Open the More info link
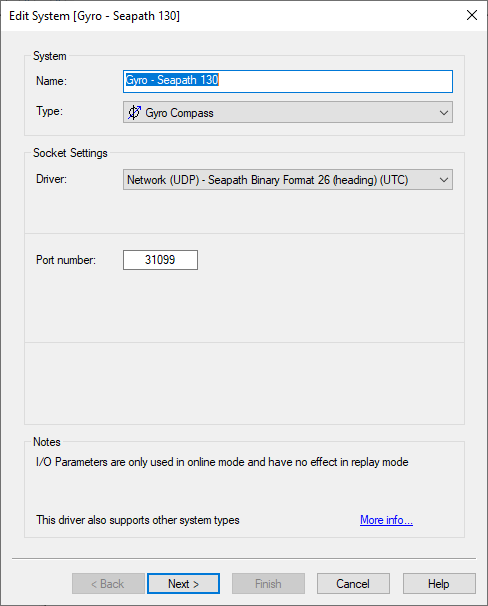This screenshot has width=488, height=606. pyautogui.click(x=386, y=520)
